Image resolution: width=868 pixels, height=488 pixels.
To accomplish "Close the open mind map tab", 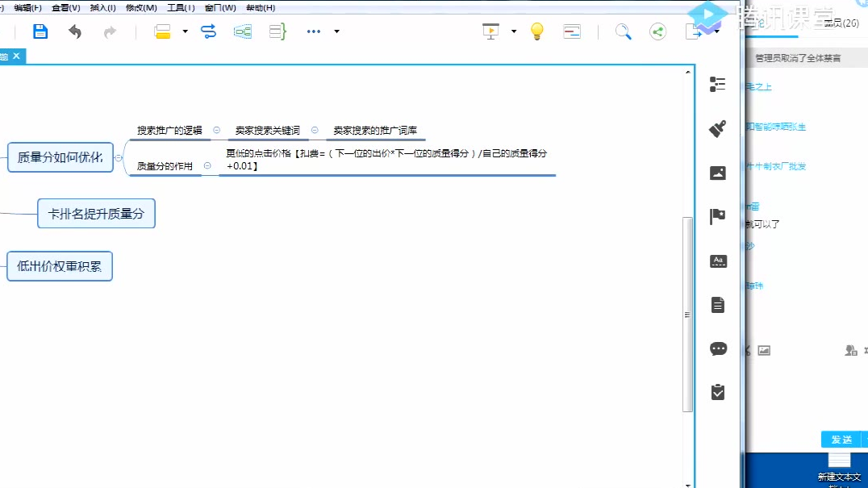I will 17,56.
